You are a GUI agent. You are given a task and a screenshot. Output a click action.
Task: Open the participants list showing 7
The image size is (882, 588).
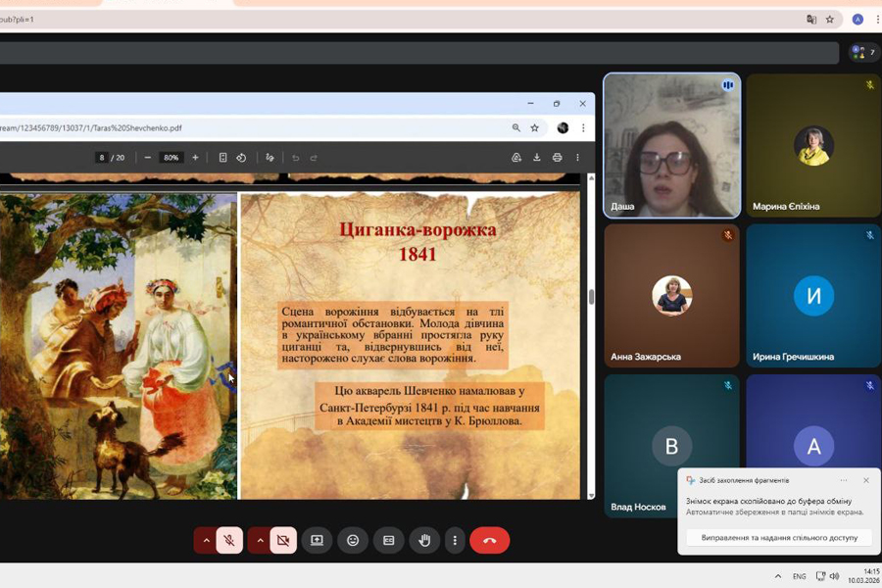pos(862,52)
